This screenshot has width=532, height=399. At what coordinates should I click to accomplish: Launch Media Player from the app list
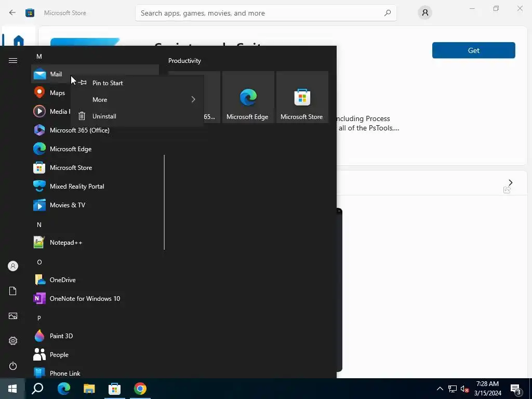coord(51,111)
